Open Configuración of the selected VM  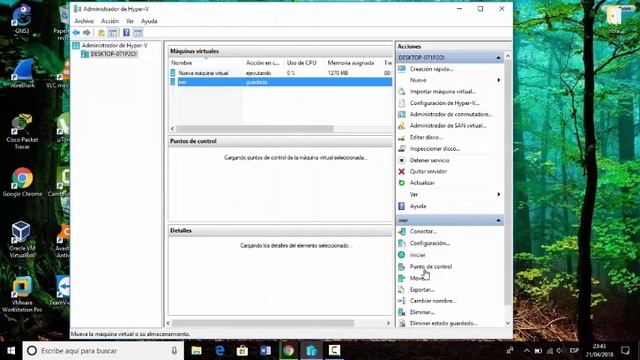[430, 243]
